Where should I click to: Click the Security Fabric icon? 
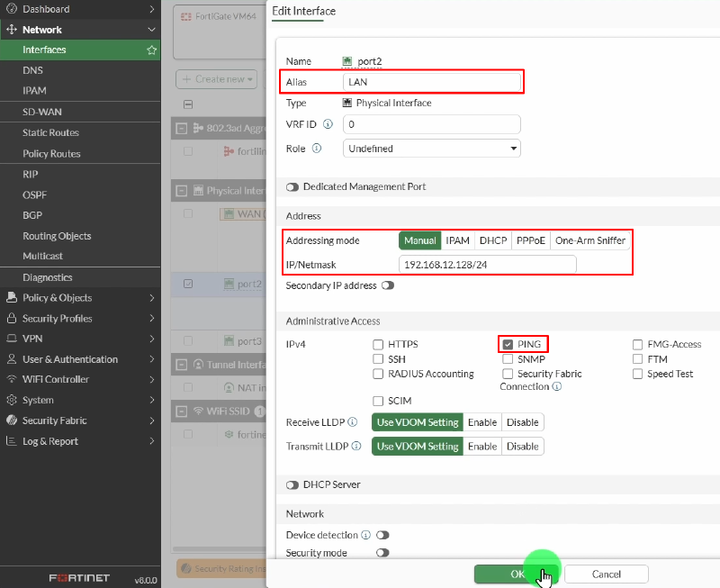pos(12,420)
